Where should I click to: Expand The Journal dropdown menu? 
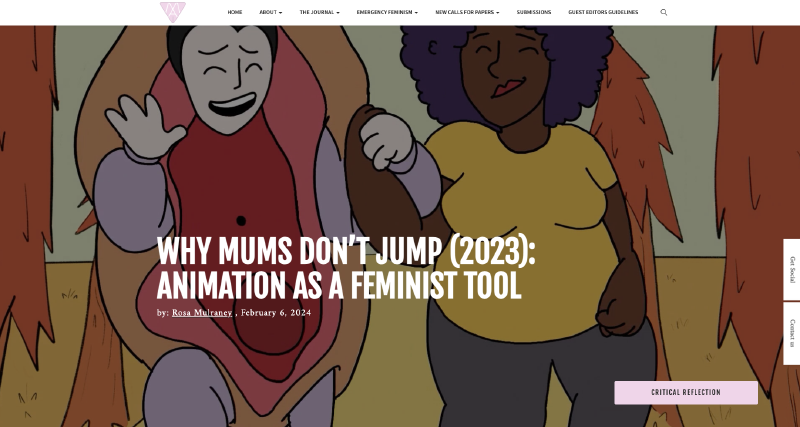[319, 12]
